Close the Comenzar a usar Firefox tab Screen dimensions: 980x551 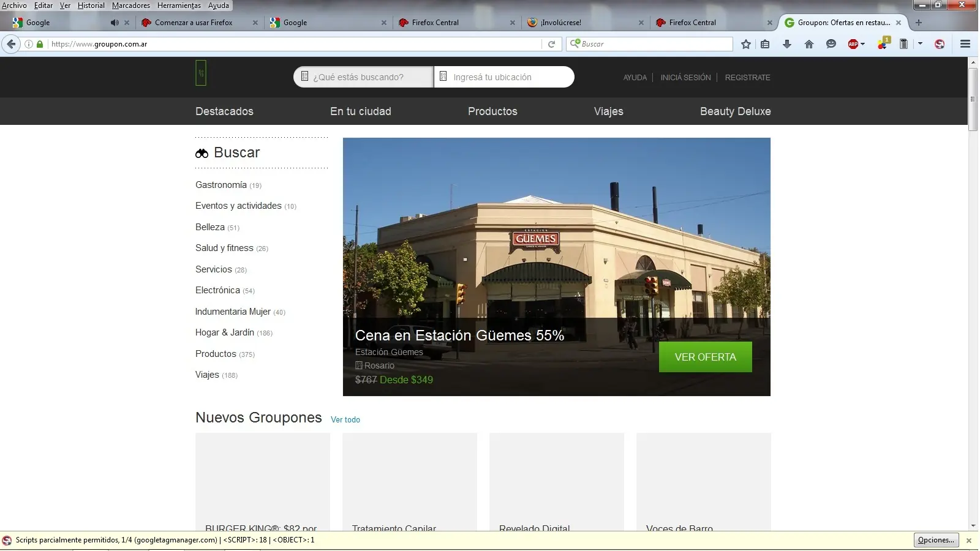[x=255, y=23]
